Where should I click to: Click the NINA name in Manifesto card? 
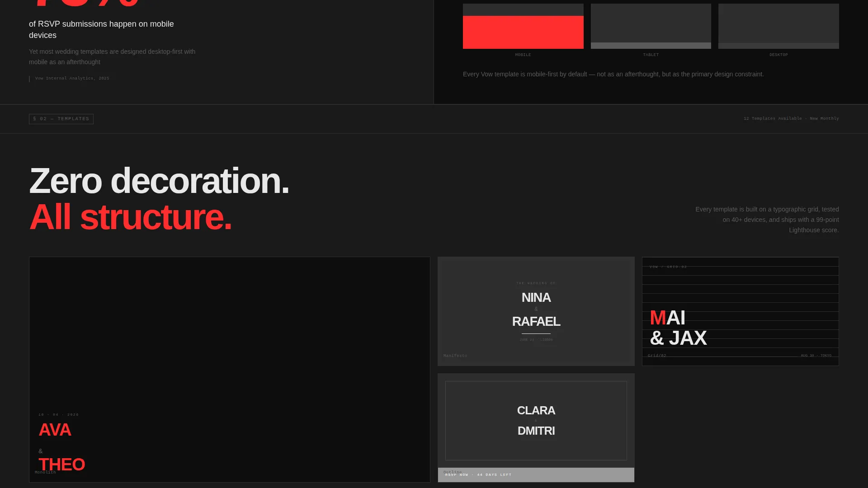coord(536,297)
